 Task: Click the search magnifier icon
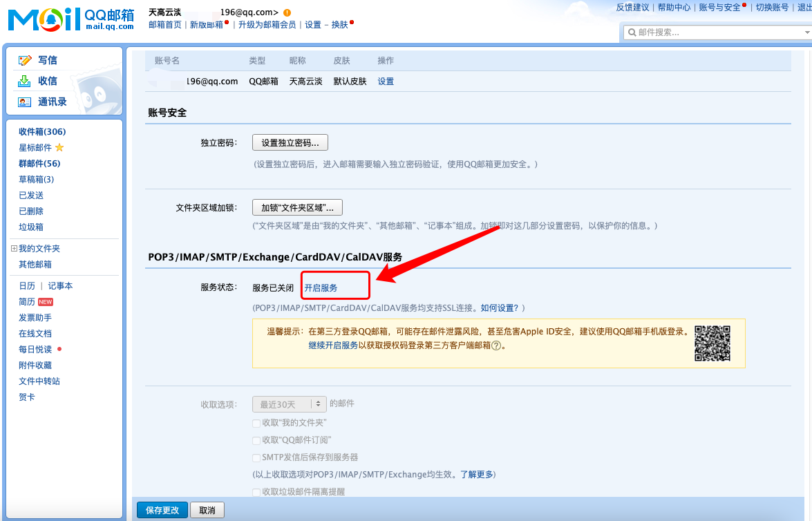632,32
